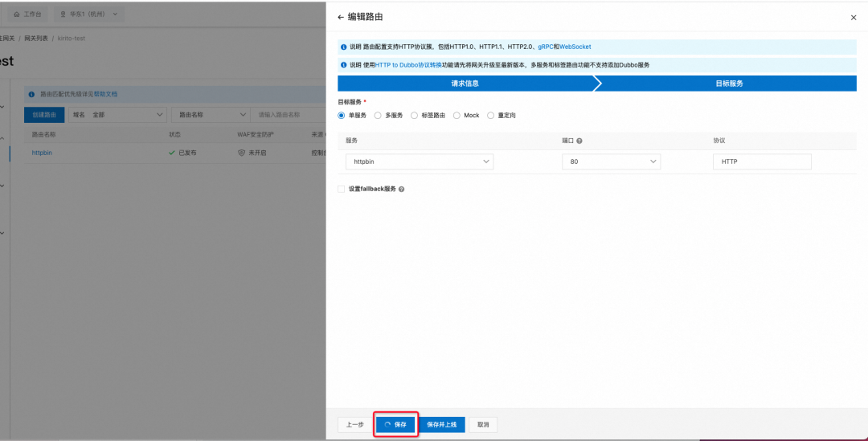
Task: Click the 上一步 button
Action: (x=355, y=424)
